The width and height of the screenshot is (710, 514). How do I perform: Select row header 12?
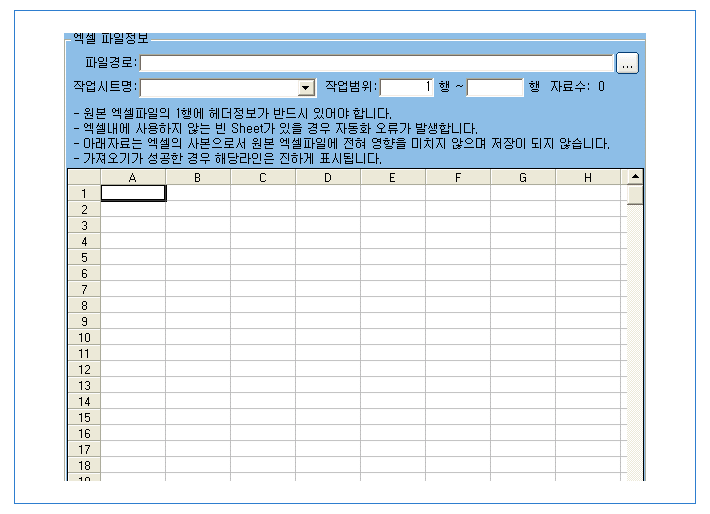[84, 370]
